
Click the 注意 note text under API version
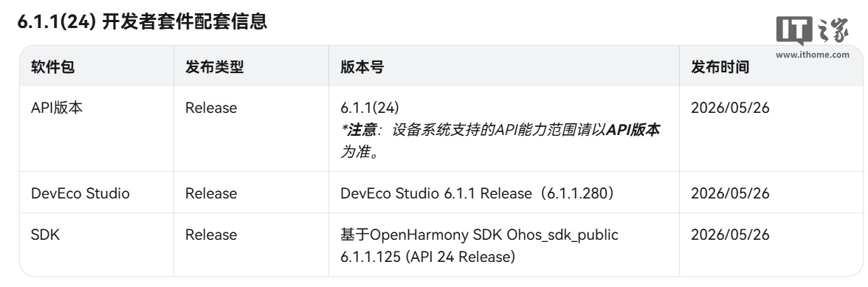[500, 140]
